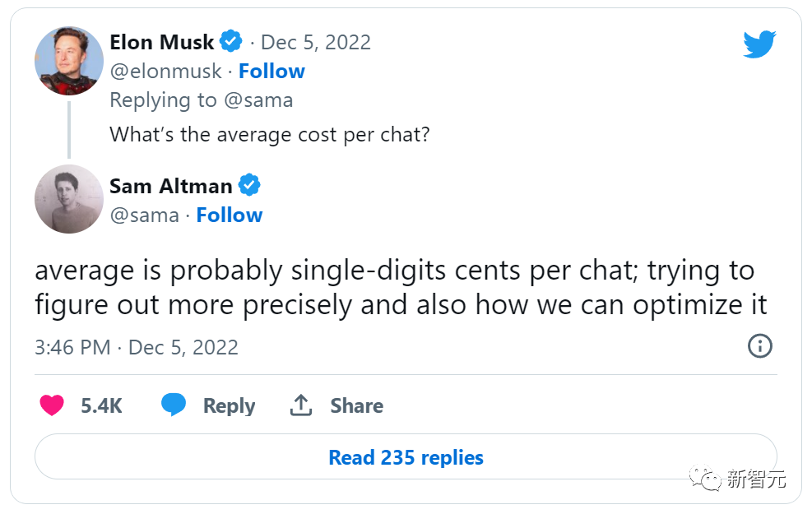This screenshot has width=812, height=514.
Task: Open the tweet info circle icon
Action: click(759, 346)
